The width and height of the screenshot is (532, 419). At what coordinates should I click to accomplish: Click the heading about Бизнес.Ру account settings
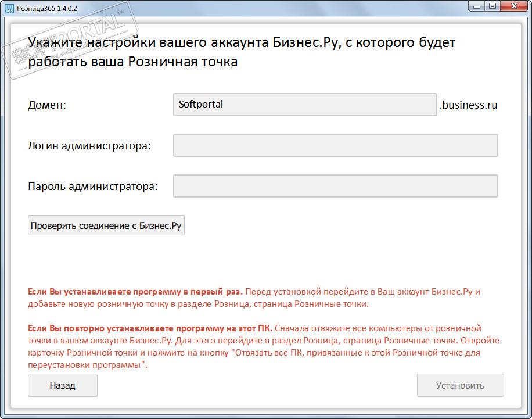click(x=242, y=52)
